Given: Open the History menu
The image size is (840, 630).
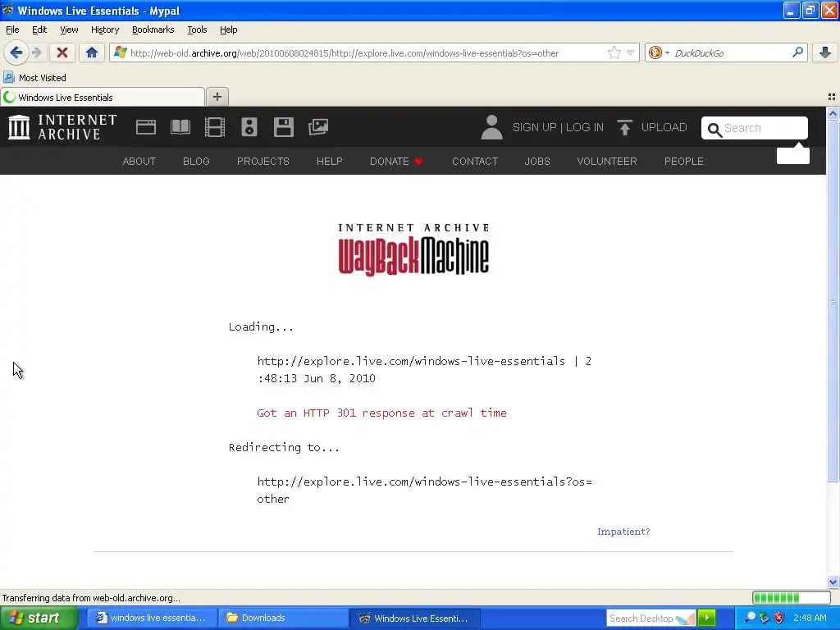Looking at the screenshot, I should coord(105,30).
